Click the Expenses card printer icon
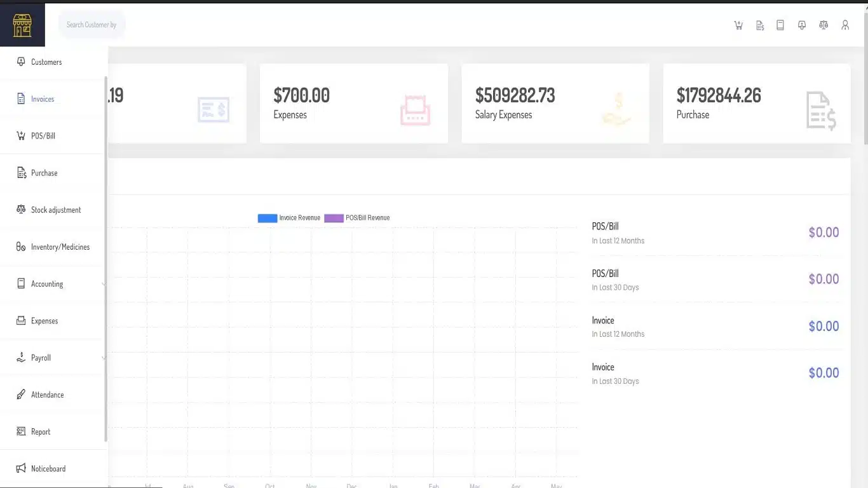Viewport: 868px width, 488px height. coord(416,110)
